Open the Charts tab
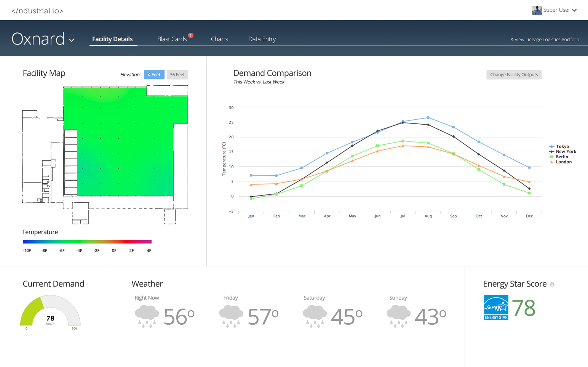 pyautogui.click(x=219, y=39)
